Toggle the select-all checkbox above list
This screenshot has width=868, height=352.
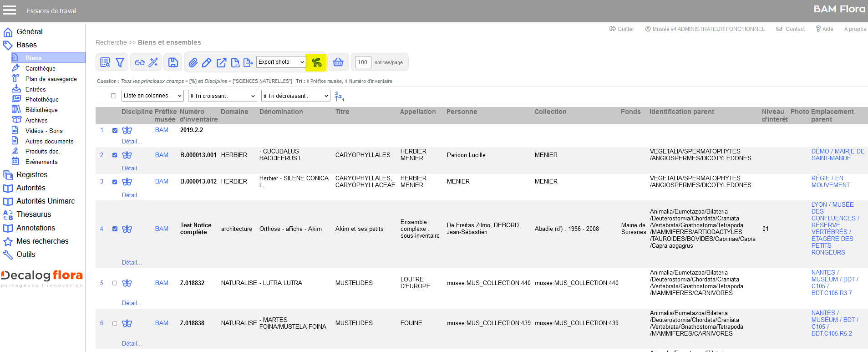click(x=113, y=96)
